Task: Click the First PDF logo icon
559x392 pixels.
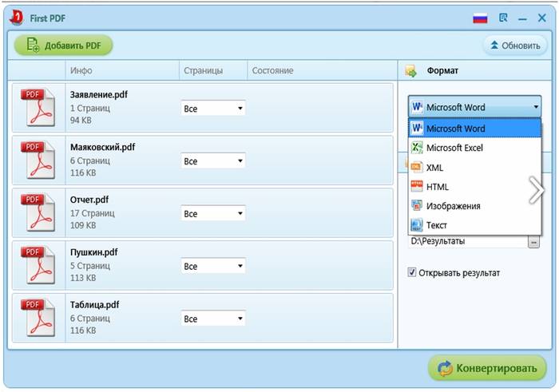Action: [x=17, y=18]
